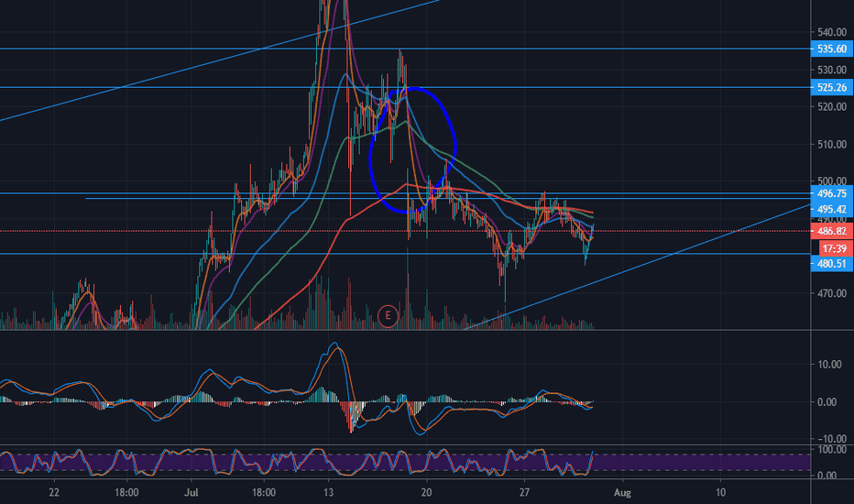Image resolution: width=854 pixels, height=504 pixels.
Task: Click the 100.00 stochastic axis value
Action: (x=832, y=450)
